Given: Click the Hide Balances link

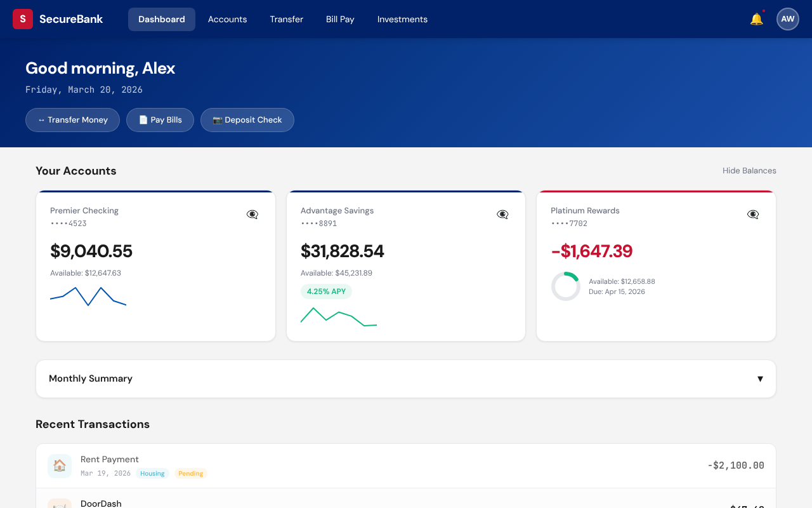Looking at the screenshot, I should 749,170.
